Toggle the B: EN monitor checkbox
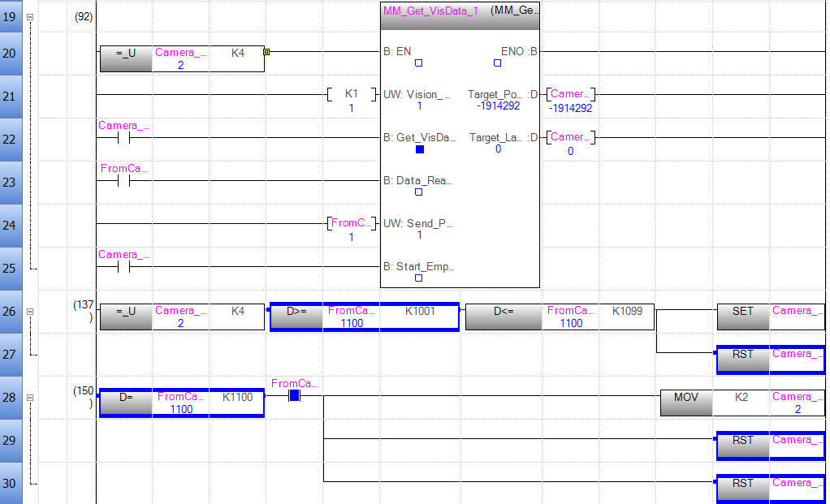 (419, 61)
